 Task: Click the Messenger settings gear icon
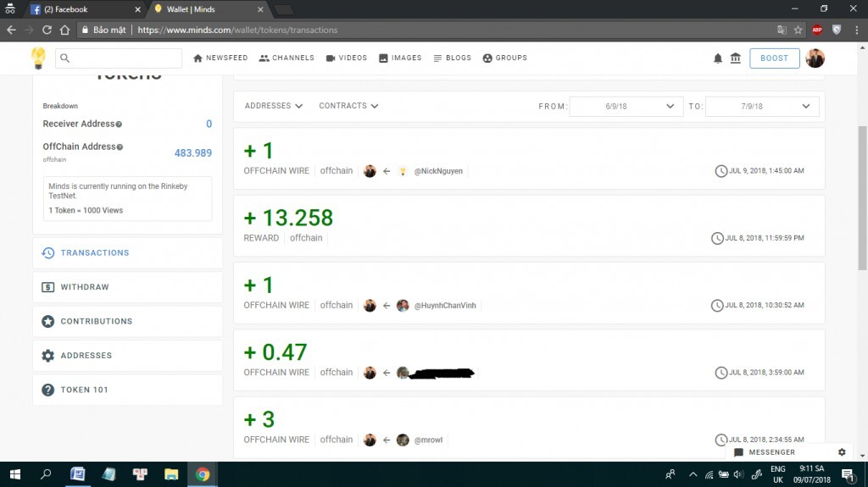(842, 452)
